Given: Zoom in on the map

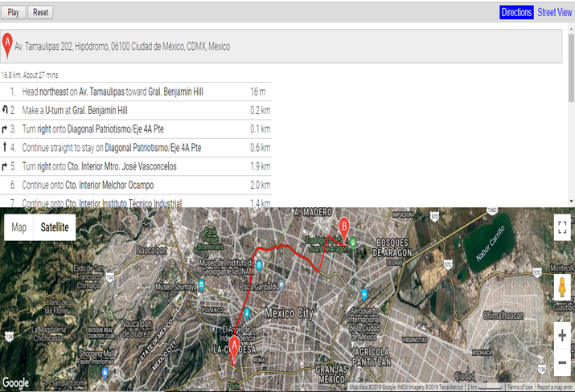Looking at the screenshot, I should [x=562, y=336].
